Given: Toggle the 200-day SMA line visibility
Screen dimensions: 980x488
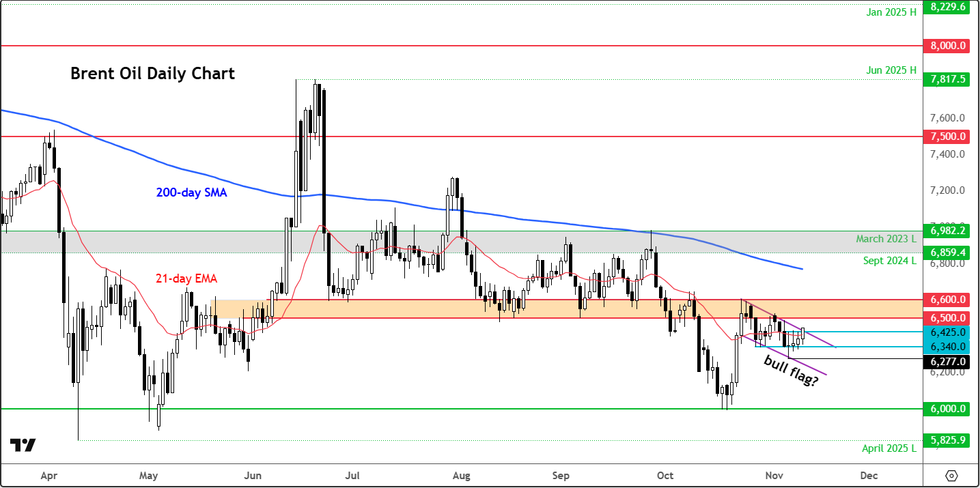Looking at the screenshot, I should click(x=191, y=193).
